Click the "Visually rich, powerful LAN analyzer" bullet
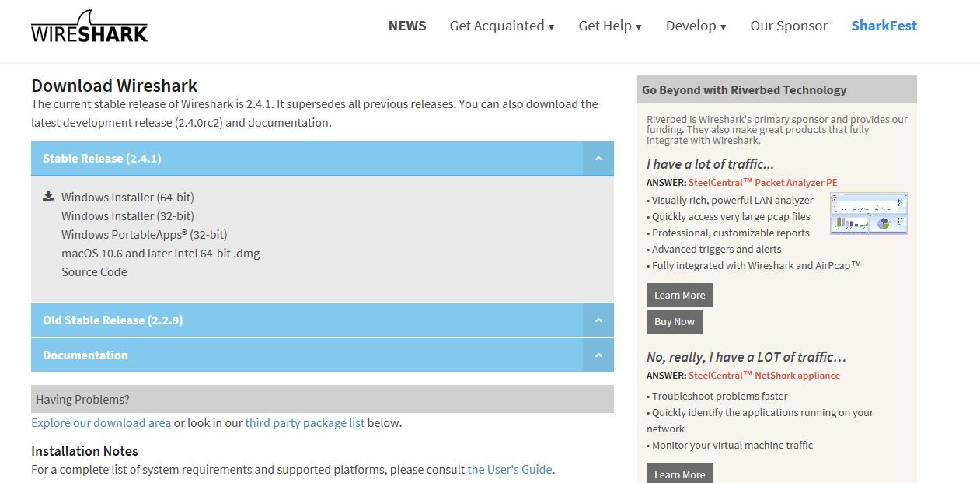Screen dimensions: 980x483 [x=730, y=200]
